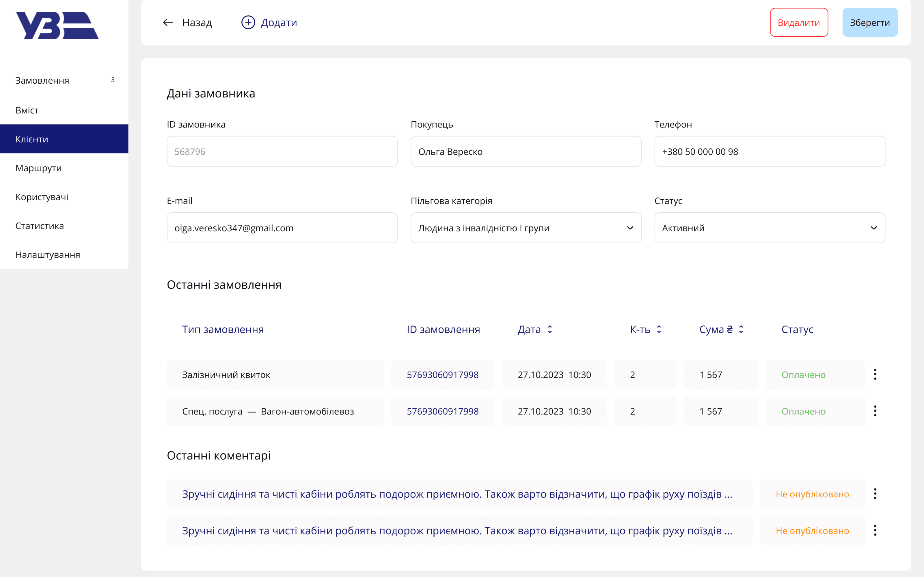Click the Видалити button

pos(799,23)
